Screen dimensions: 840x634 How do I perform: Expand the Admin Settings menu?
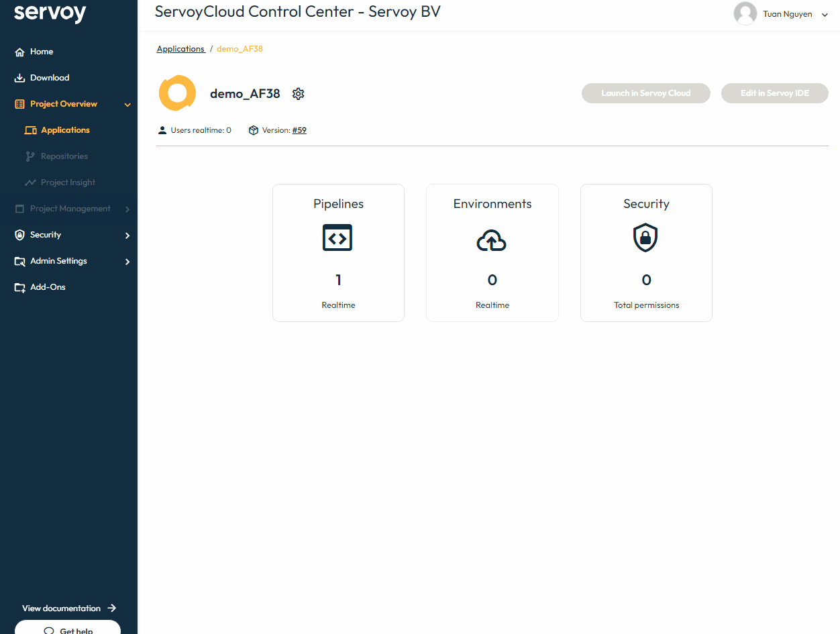tap(127, 262)
